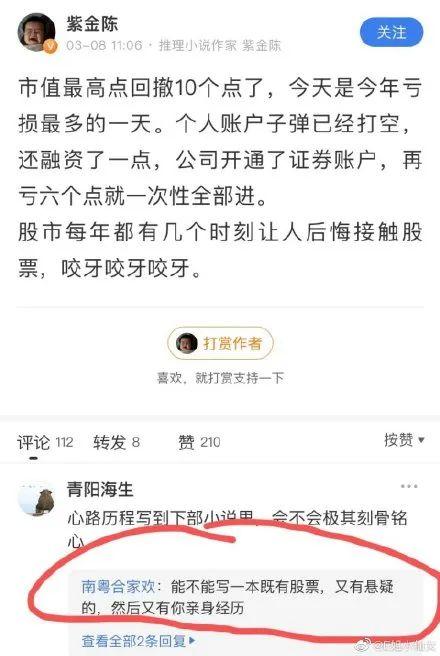Viewport: 440px width, 656px height.
Task: Open the 南粤合家欢 reply username
Action: tap(118, 586)
